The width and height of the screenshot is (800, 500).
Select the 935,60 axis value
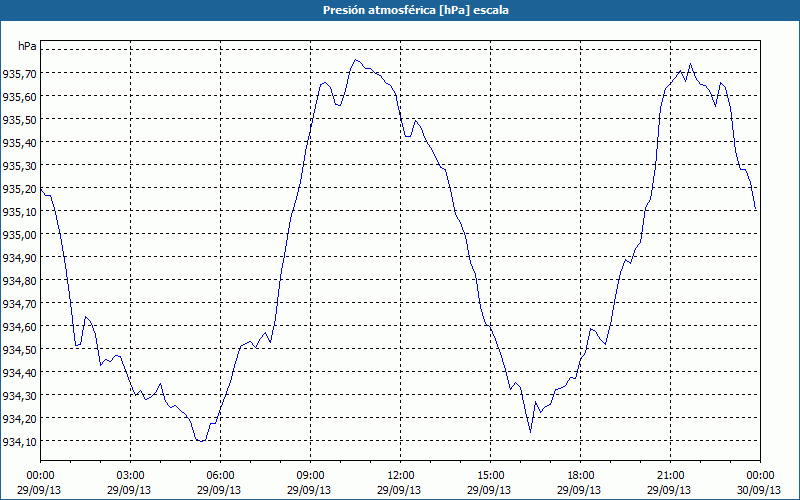pyautogui.click(x=19, y=97)
